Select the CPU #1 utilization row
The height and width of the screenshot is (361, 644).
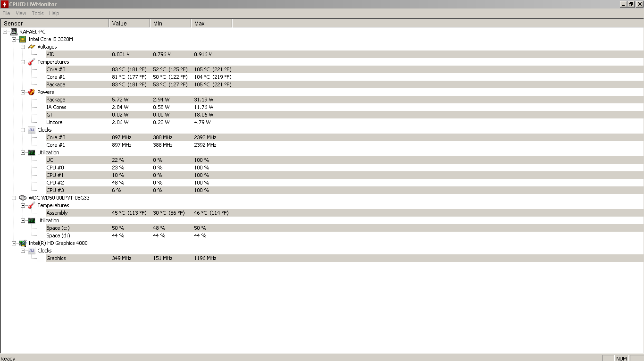[x=344, y=175]
